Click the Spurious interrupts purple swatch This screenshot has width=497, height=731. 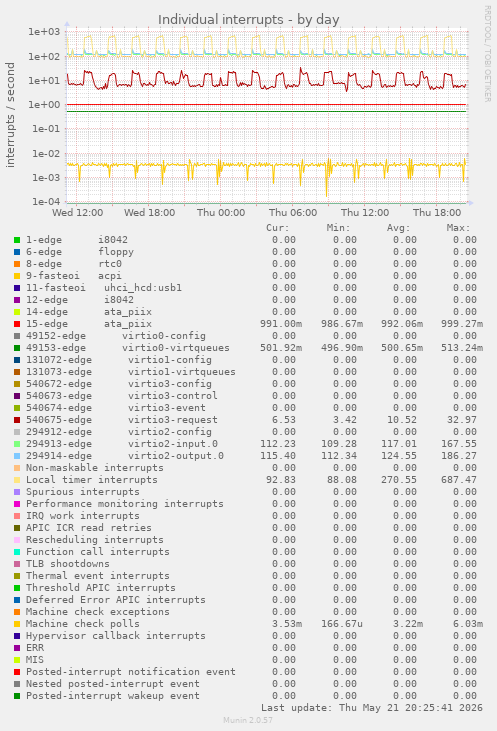pos(17,492)
